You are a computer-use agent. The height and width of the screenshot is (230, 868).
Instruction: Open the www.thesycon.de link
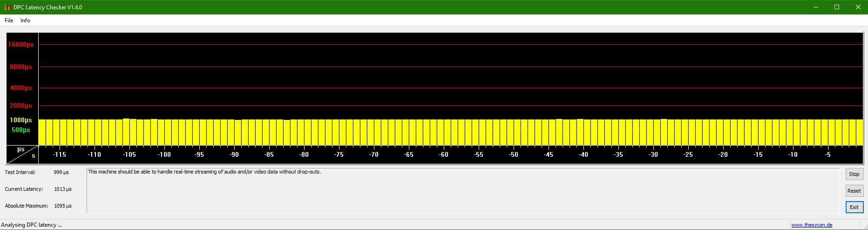pos(812,225)
